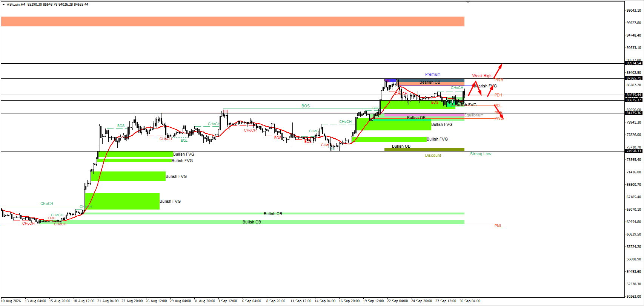Click the 99043.10 price scale value
Screen dimensions: 644x306
(x=634, y=11)
